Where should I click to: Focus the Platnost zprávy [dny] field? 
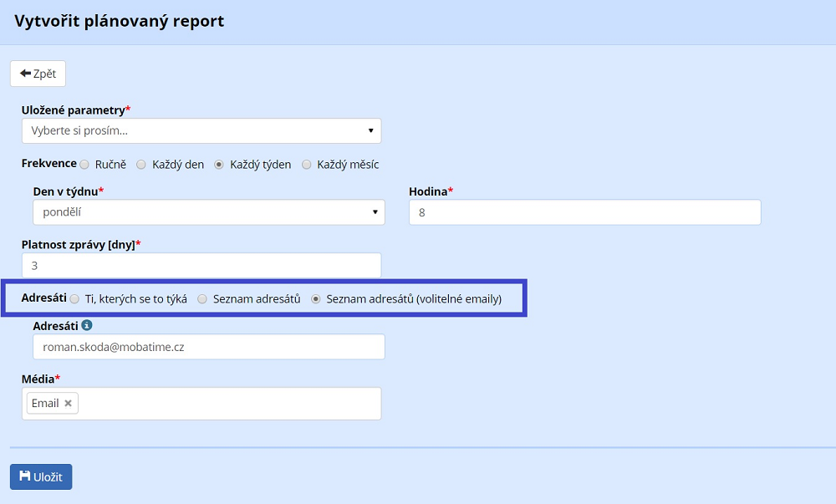201,265
